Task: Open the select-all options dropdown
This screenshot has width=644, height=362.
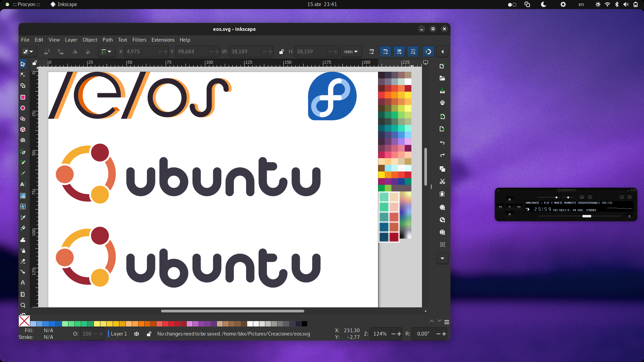Action: pyautogui.click(x=28, y=52)
